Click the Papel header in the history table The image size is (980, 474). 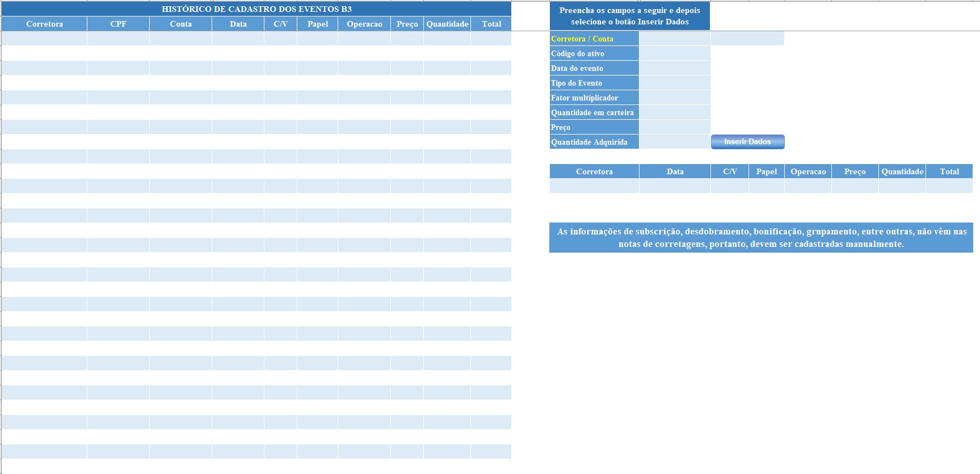point(317,24)
